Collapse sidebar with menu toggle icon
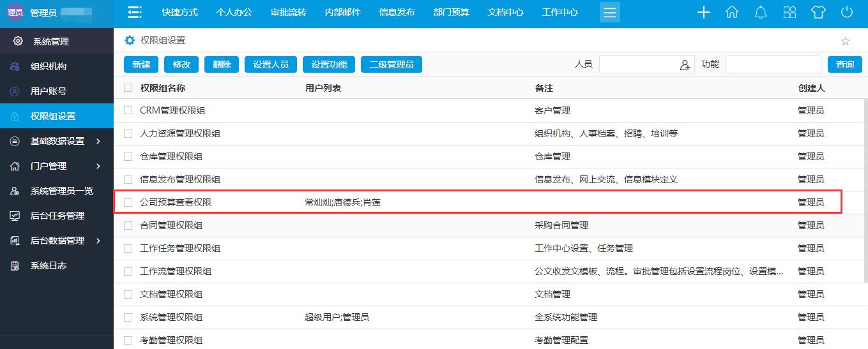The width and height of the screenshot is (868, 349). coord(133,13)
